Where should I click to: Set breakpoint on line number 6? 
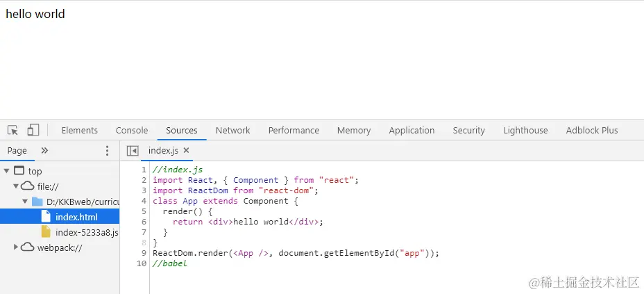click(x=144, y=222)
